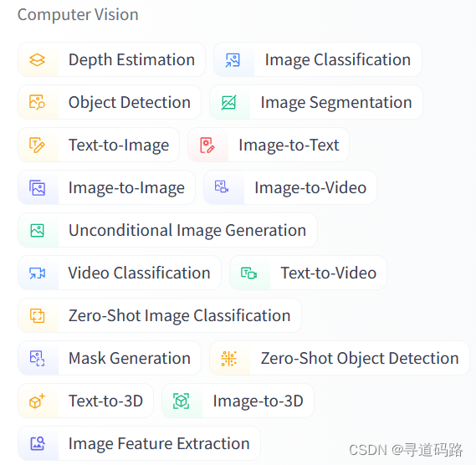Click the Computer Vision section heading
Screen dimensions: 476x465
[x=78, y=14]
